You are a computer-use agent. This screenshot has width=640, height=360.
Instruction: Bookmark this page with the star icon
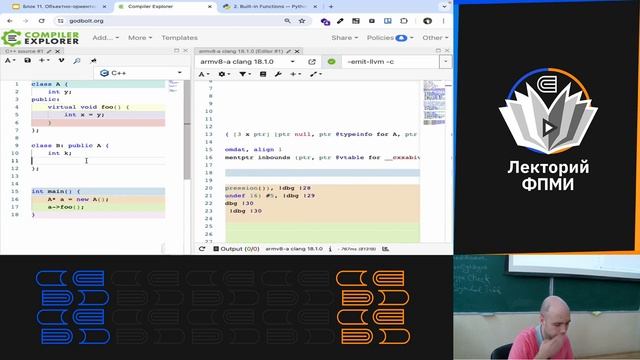point(302,21)
